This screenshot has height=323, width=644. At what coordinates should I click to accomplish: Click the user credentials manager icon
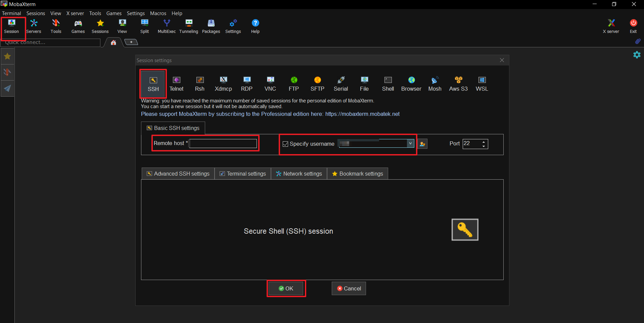click(x=422, y=144)
